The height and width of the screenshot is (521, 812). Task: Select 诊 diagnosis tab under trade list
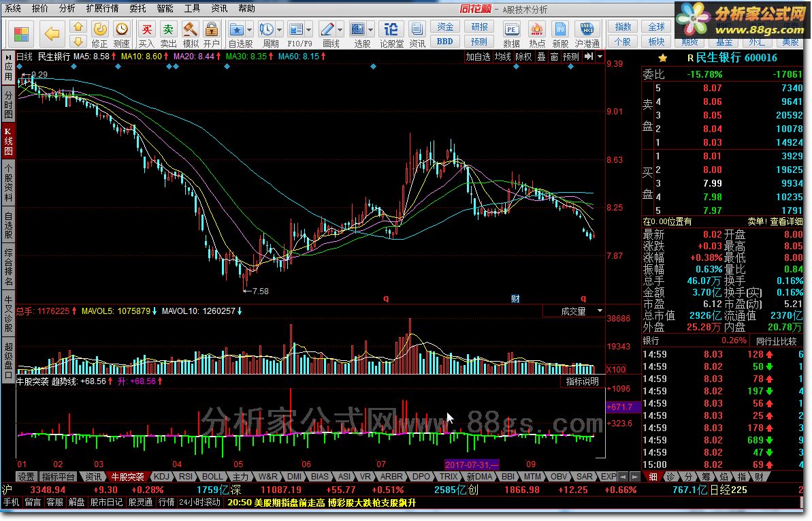click(670, 477)
